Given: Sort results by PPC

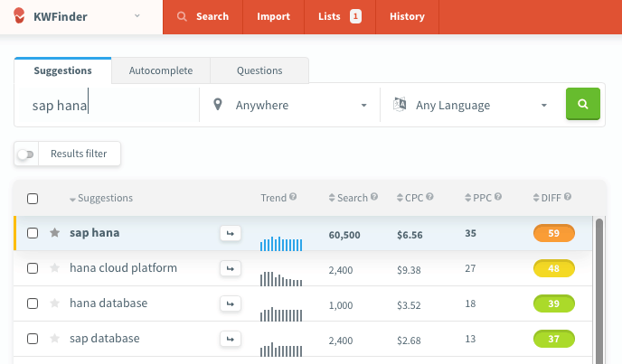Looking at the screenshot, I should 478,198.
